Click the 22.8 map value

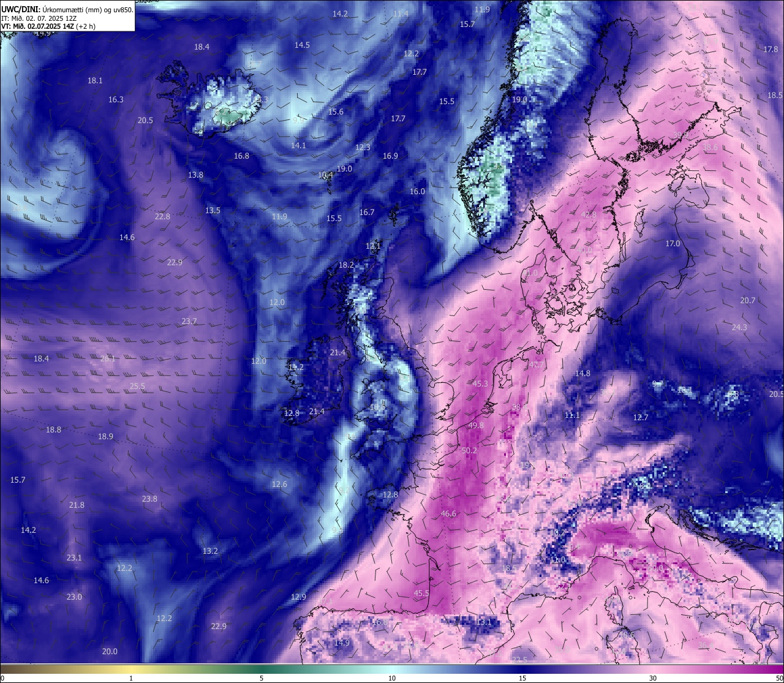[162, 216]
